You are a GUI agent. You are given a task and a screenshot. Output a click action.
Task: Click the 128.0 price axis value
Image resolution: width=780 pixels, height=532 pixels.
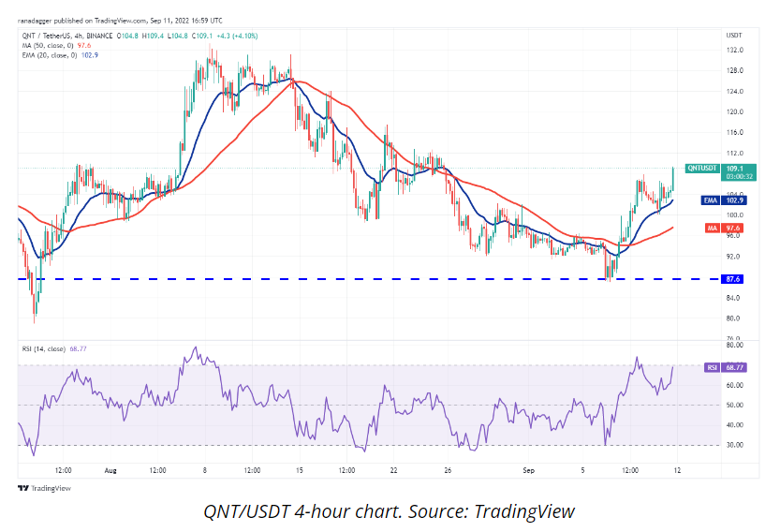pyautogui.click(x=735, y=70)
